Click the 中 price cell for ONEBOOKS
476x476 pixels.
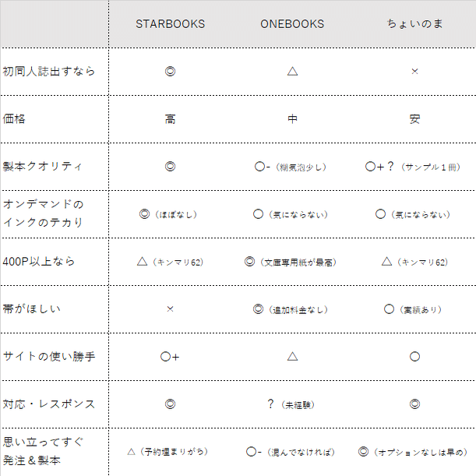point(292,118)
